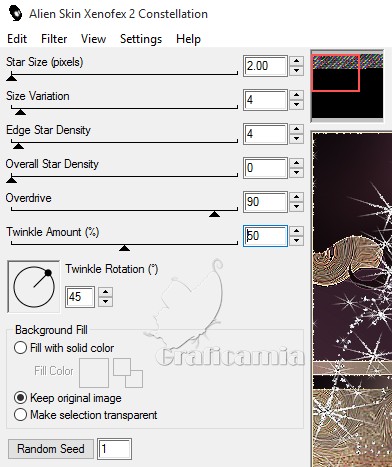Viewport: 392px width, 467px height.
Task: Click the Twinkle Rotation angle dial
Action: point(34,287)
